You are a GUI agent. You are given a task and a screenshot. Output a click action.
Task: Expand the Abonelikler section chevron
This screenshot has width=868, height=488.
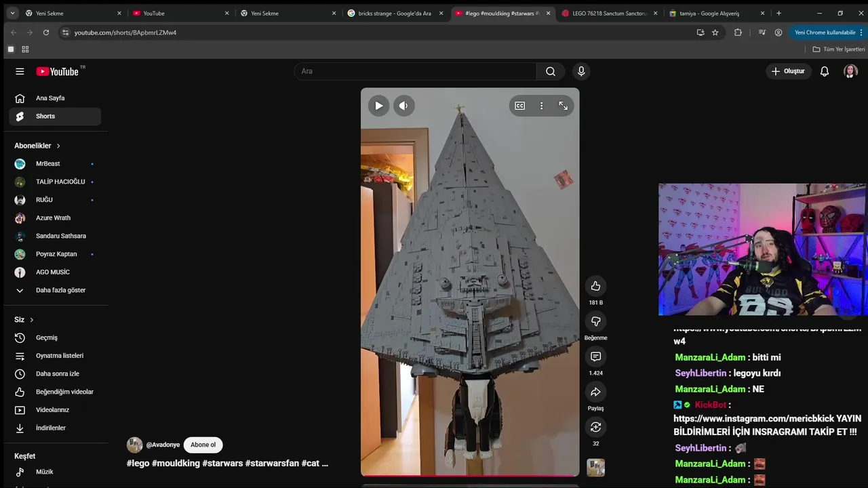point(58,146)
